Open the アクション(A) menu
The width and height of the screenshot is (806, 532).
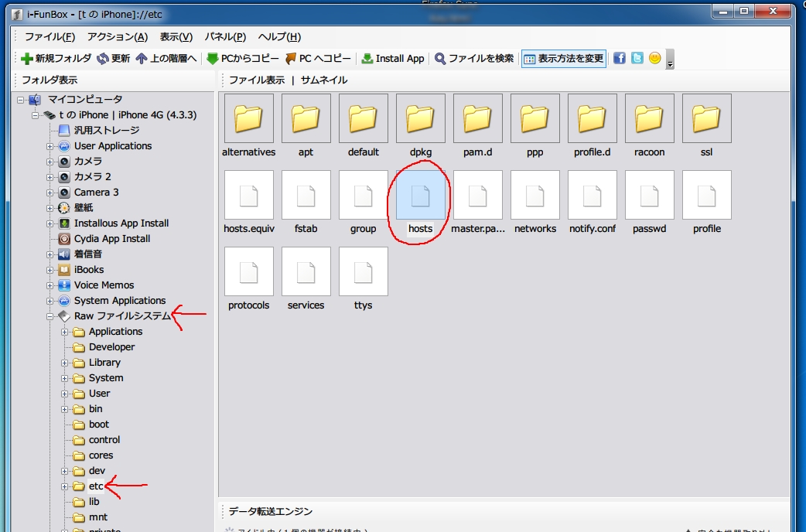coord(118,37)
